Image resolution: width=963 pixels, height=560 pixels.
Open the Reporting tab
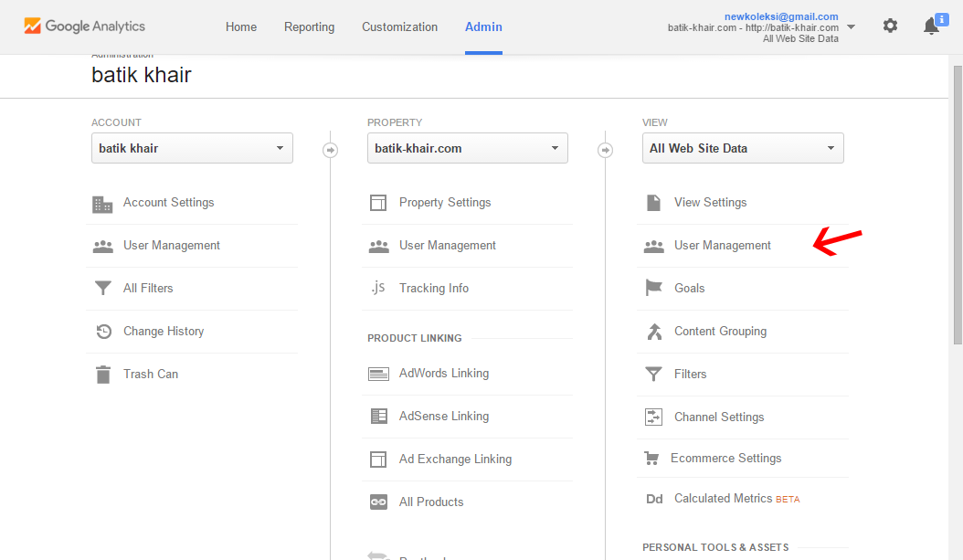309,27
